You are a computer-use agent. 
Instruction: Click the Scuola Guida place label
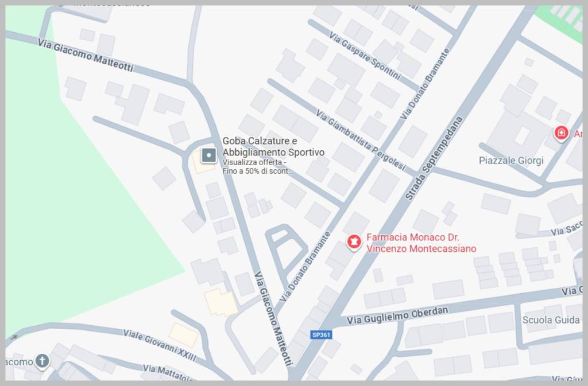tap(551, 319)
